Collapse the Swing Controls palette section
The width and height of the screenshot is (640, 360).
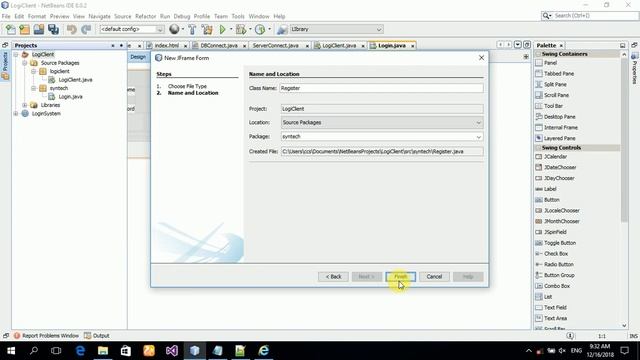(x=538, y=148)
